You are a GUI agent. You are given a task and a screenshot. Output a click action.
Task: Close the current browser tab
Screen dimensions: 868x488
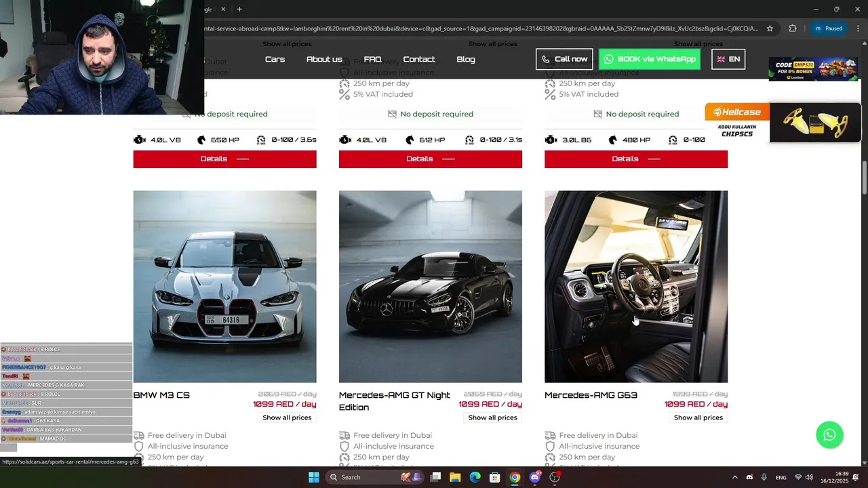[223, 9]
